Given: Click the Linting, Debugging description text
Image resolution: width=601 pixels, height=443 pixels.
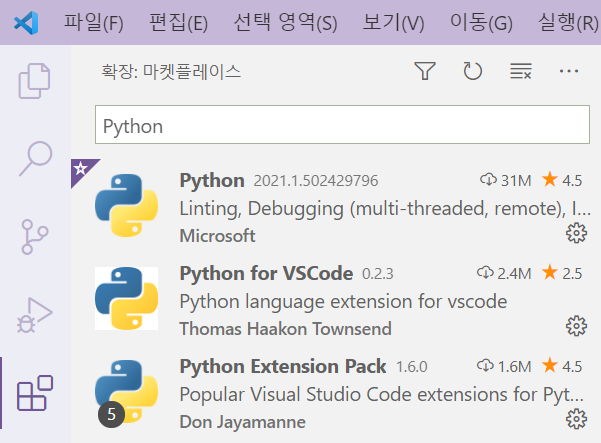Looking at the screenshot, I should point(385,209).
